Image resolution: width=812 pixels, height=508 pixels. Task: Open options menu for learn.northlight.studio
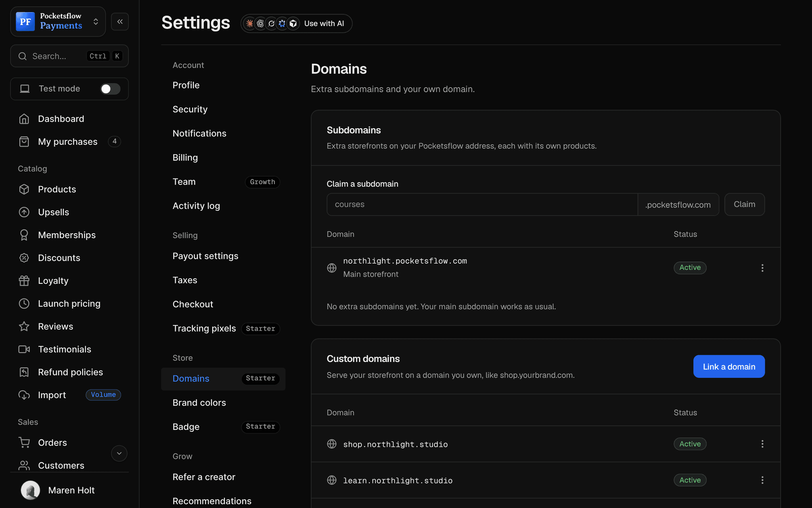(762, 480)
